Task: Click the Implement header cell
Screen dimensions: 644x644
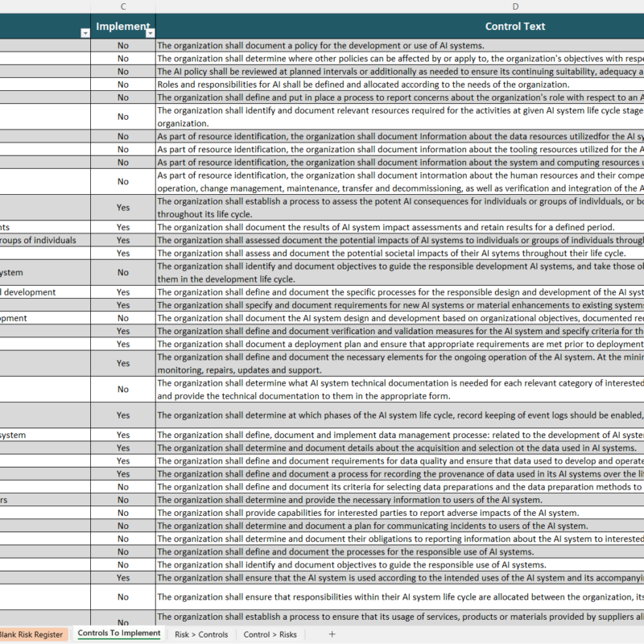Action: coord(122,27)
